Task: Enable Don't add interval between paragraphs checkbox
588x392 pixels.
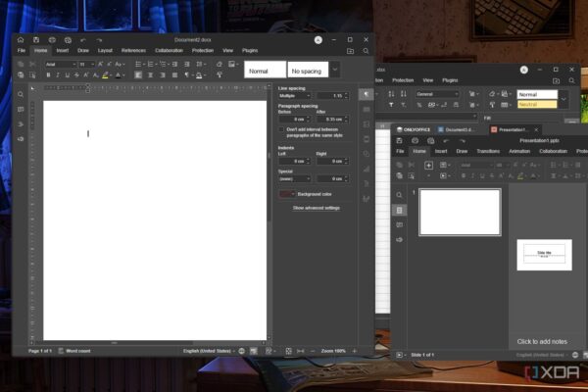Action: pyautogui.click(x=281, y=128)
